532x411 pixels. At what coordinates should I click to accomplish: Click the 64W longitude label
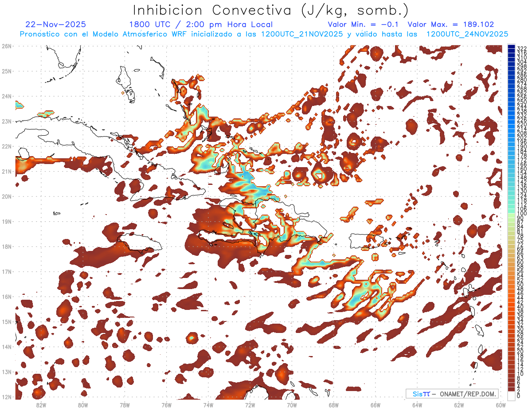(x=417, y=405)
